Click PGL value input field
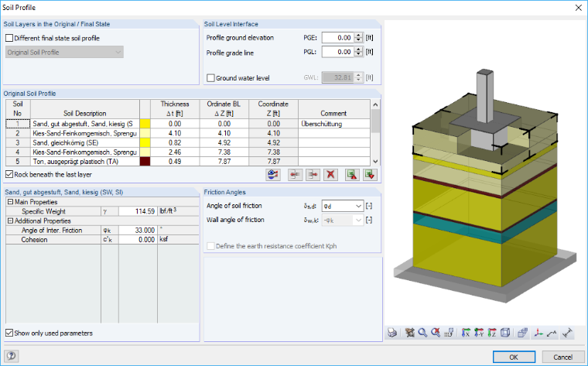The height and width of the screenshot is (366, 588). pyautogui.click(x=338, y=52)
